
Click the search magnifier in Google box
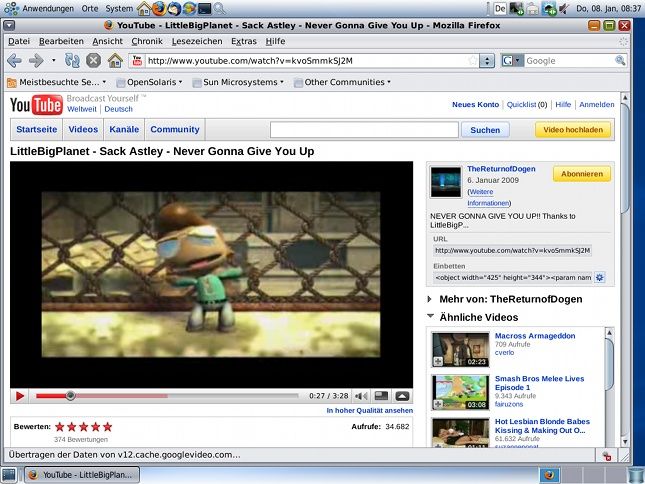620,61
